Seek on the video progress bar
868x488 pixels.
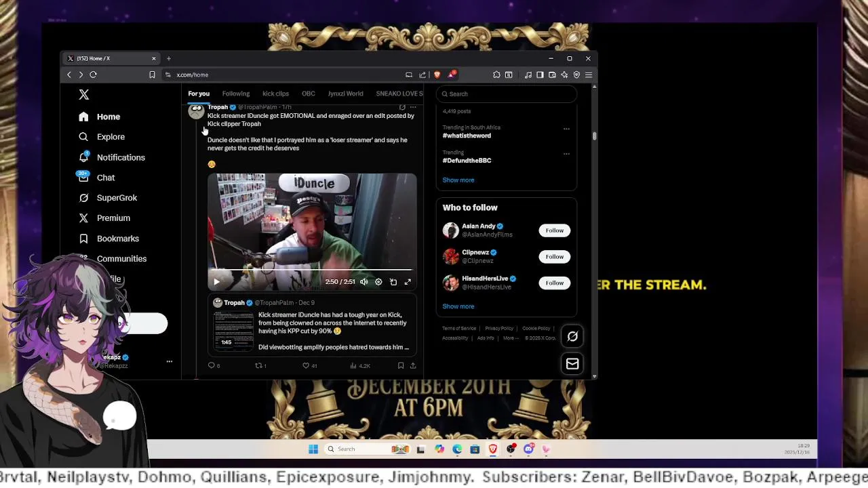click(x=312, y=270)
